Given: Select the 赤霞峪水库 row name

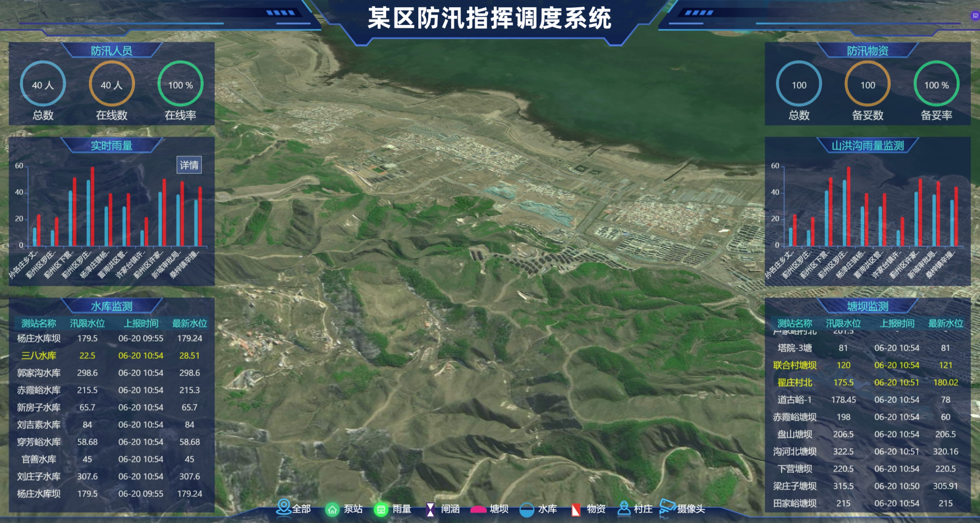Looking at the screenshot, I should coord(39,390).
